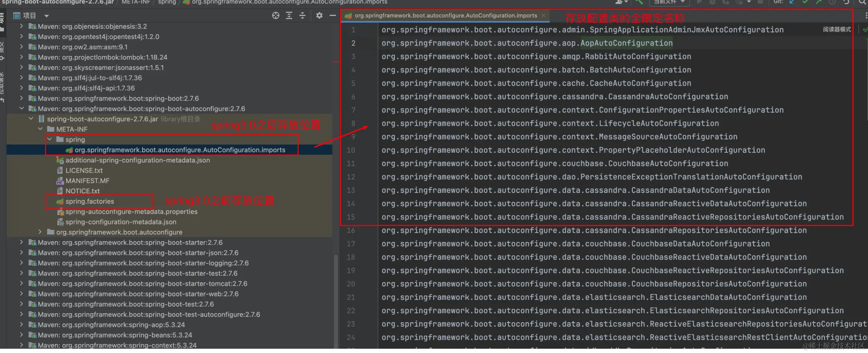868x353 pixels.
Task: Click the Git update project arrow
Action: coord(792,2)
